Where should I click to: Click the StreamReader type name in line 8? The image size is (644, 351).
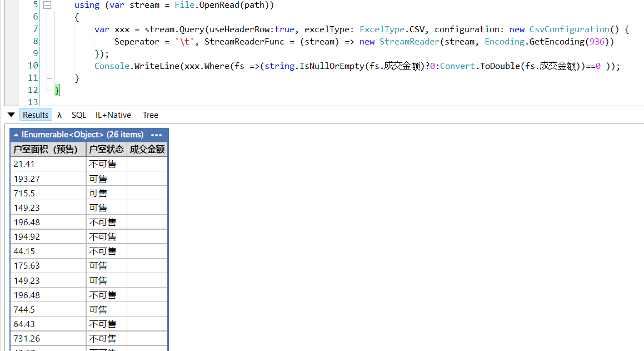(x=410, y=42)
